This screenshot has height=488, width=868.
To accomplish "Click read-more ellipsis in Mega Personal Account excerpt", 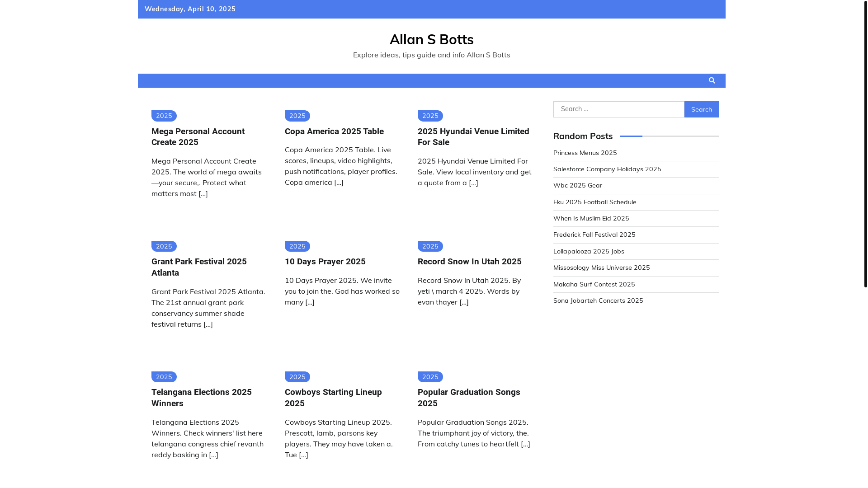I will pos(203,193).
